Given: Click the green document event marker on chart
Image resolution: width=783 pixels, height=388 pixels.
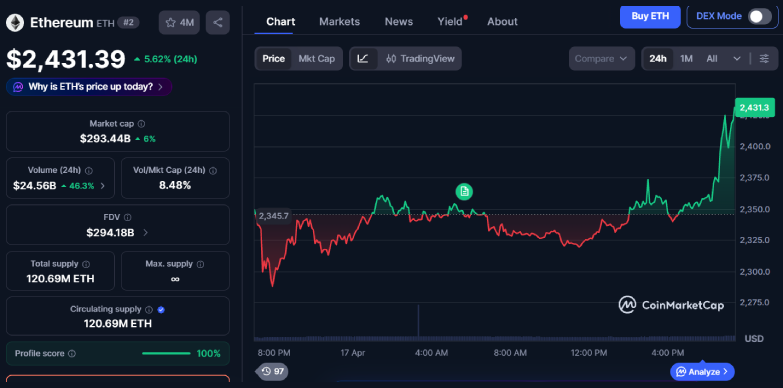Looking at the screenshot, I should coord(464,191).
